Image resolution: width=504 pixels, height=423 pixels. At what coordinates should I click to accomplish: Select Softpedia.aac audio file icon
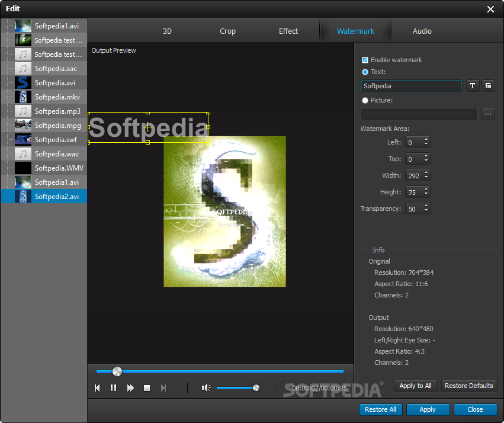[23, 69]
